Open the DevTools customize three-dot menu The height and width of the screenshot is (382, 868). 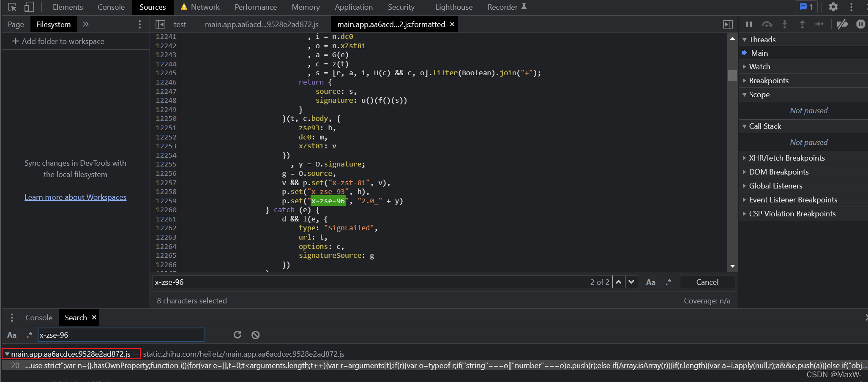click(852, 7)
